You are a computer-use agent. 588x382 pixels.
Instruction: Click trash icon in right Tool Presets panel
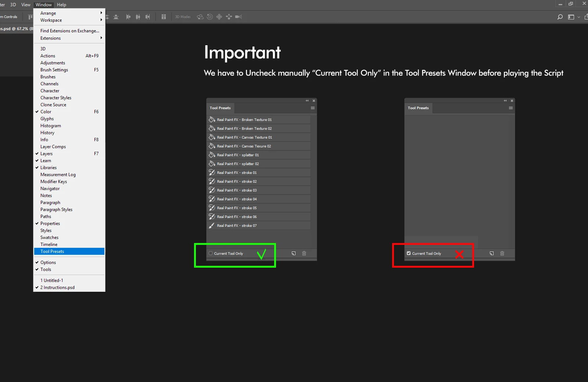502,253
